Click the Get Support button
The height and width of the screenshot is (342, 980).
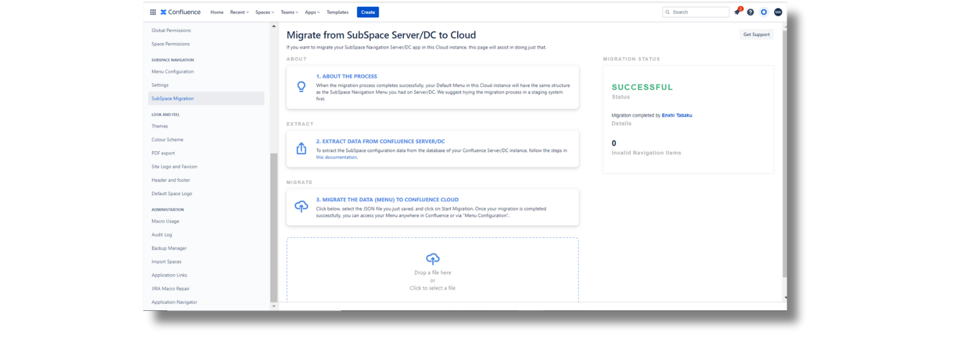click(756, 35)
